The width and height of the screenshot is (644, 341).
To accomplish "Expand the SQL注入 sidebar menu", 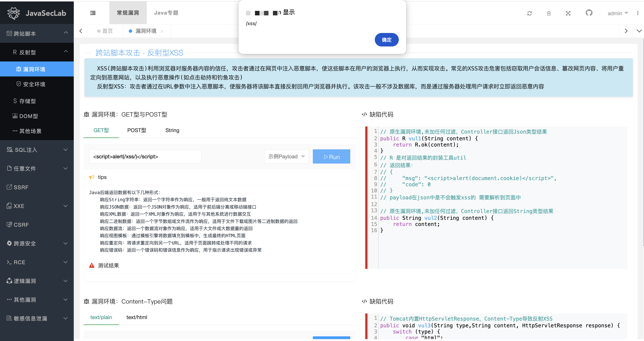I will 37,150.
